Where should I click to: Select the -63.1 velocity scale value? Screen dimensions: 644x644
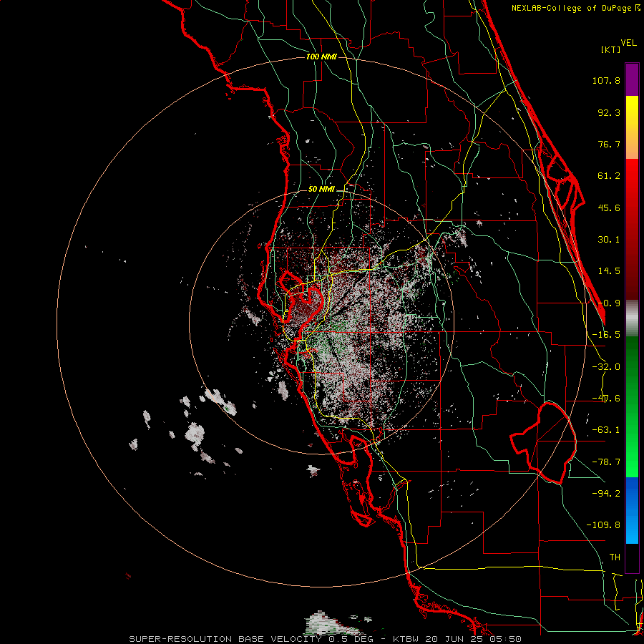point(606,430)
